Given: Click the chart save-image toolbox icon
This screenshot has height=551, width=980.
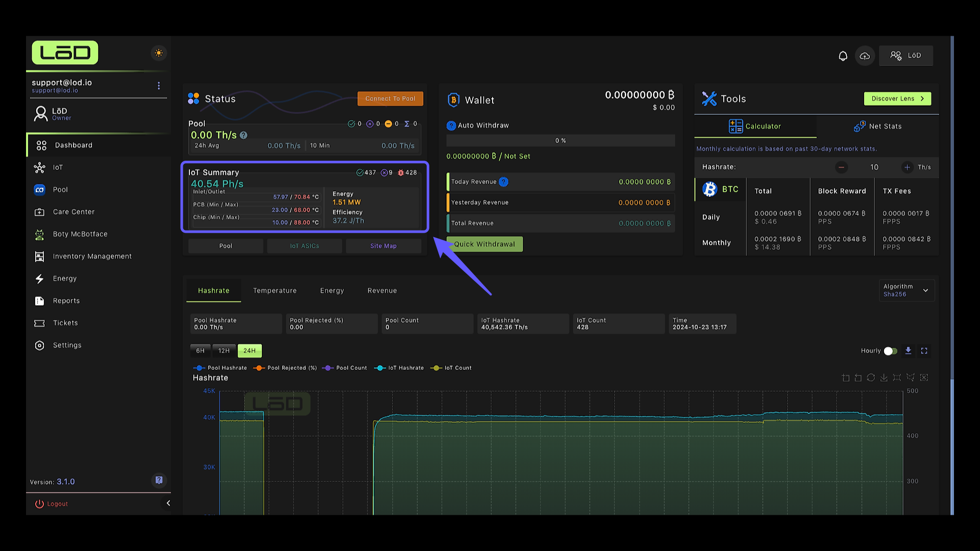Looking at the screenshot, I should [x=884, y=378].
